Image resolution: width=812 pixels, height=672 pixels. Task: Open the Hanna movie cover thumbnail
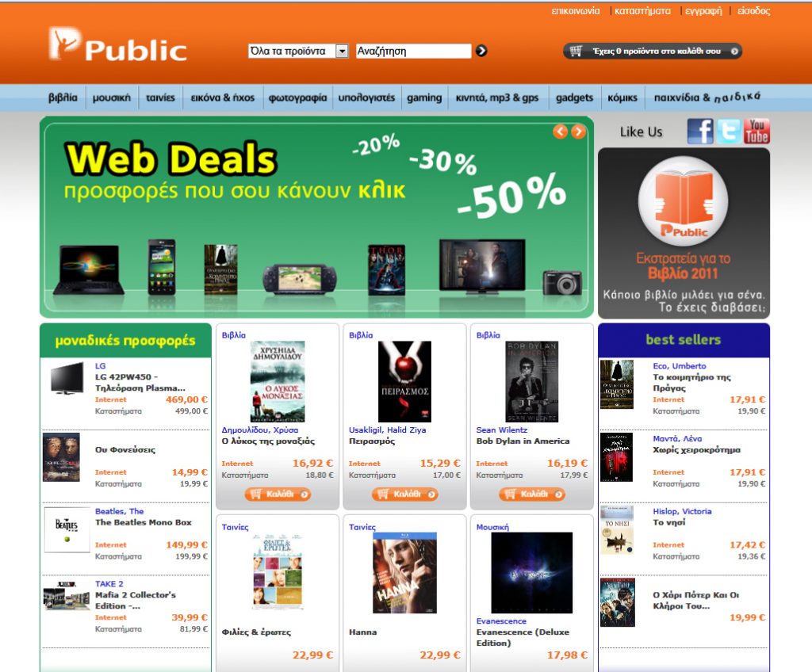coord(405,573)
